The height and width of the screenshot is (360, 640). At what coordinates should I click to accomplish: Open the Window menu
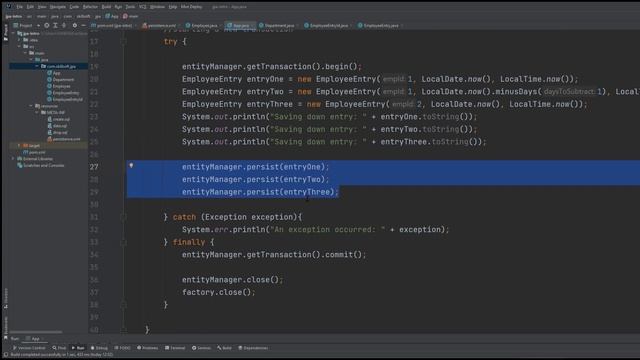157,7
